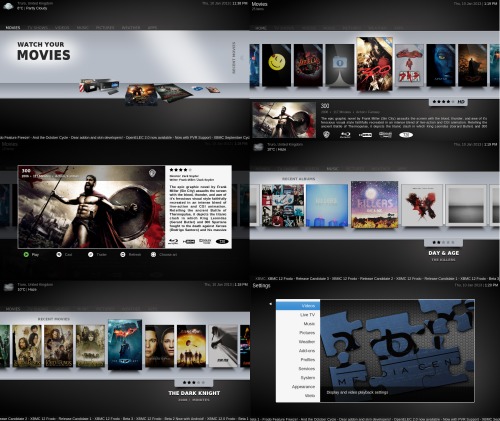Viewport: 500px width, 421px height.
Task: Select Add-ons in Settings list
Action: click(x=298, y=351)
